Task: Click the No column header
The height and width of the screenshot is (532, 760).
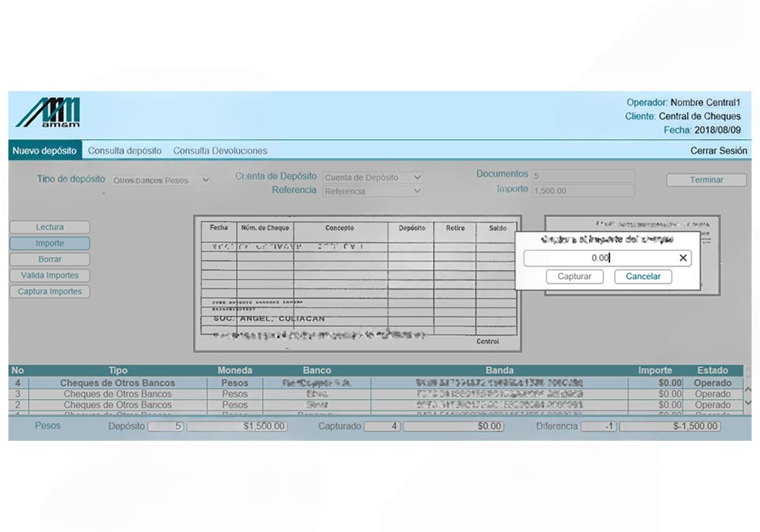Action: [x=18, y=370]
